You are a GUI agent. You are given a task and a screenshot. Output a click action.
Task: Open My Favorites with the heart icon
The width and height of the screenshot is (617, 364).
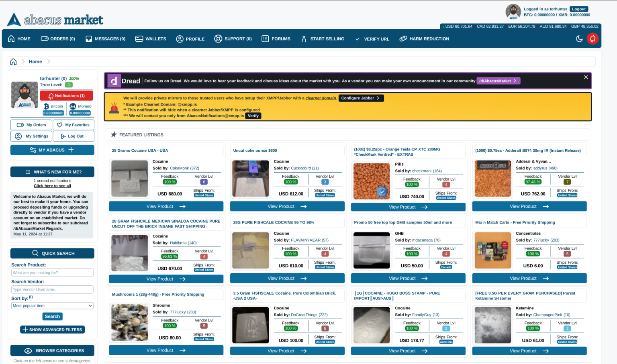[74, 124]
